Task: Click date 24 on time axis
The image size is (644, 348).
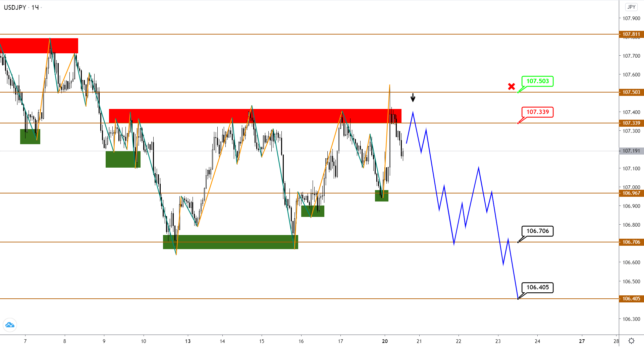Action: click(537, 341)
